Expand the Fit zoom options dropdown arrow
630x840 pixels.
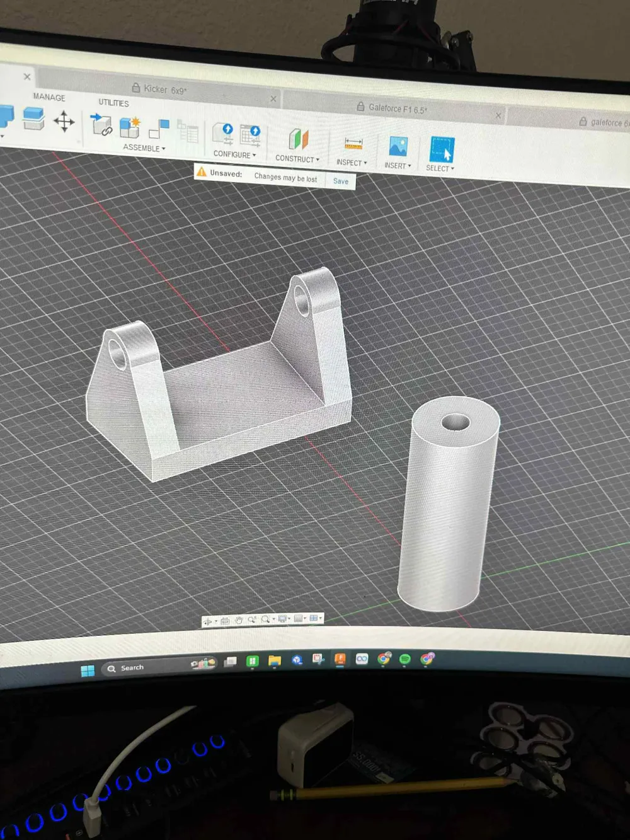click(273, 619)
